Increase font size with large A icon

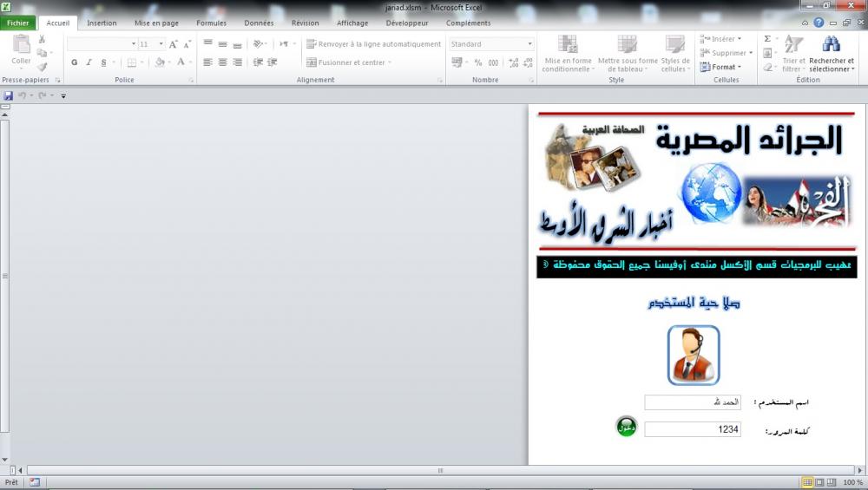coord(174,44)
